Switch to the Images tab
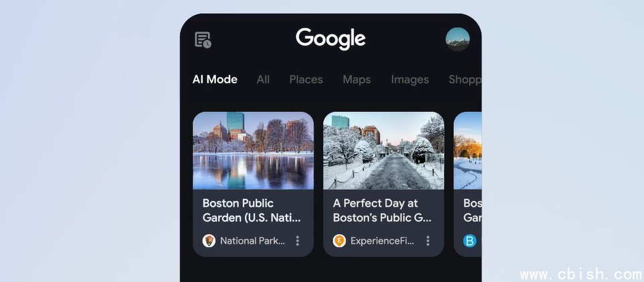 (x=410, y=79)
